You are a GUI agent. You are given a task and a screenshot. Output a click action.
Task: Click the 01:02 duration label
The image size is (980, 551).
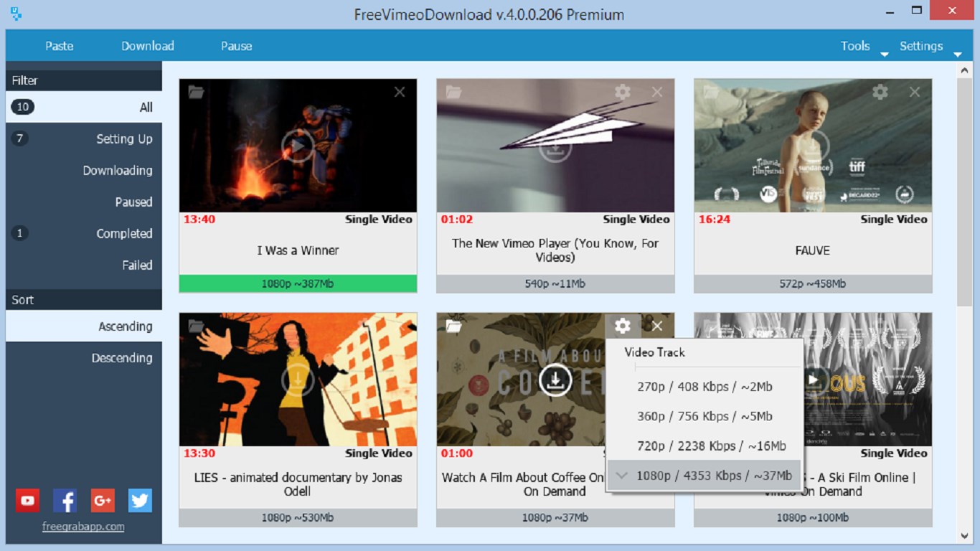pos(457,220)
